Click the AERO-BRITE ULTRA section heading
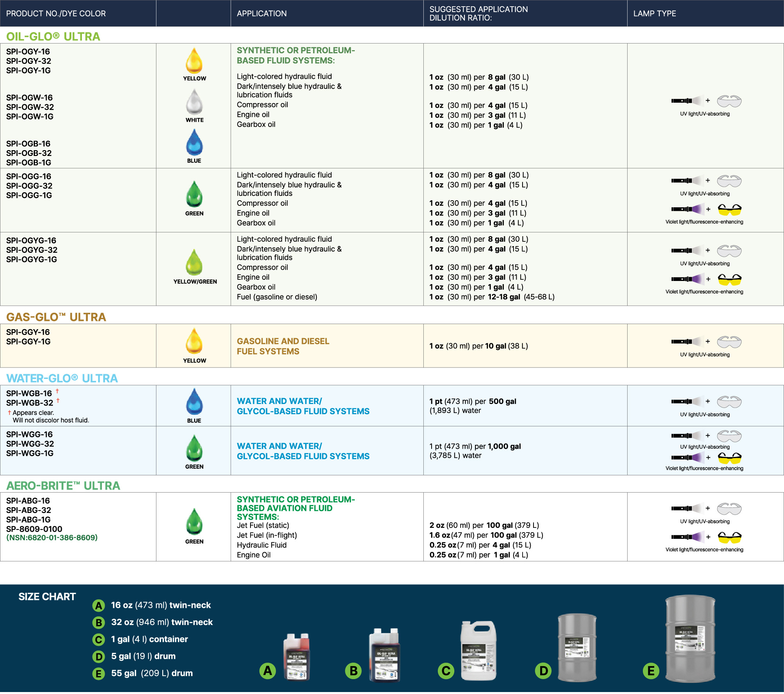 pyautogui.click(x=63, y=486)
